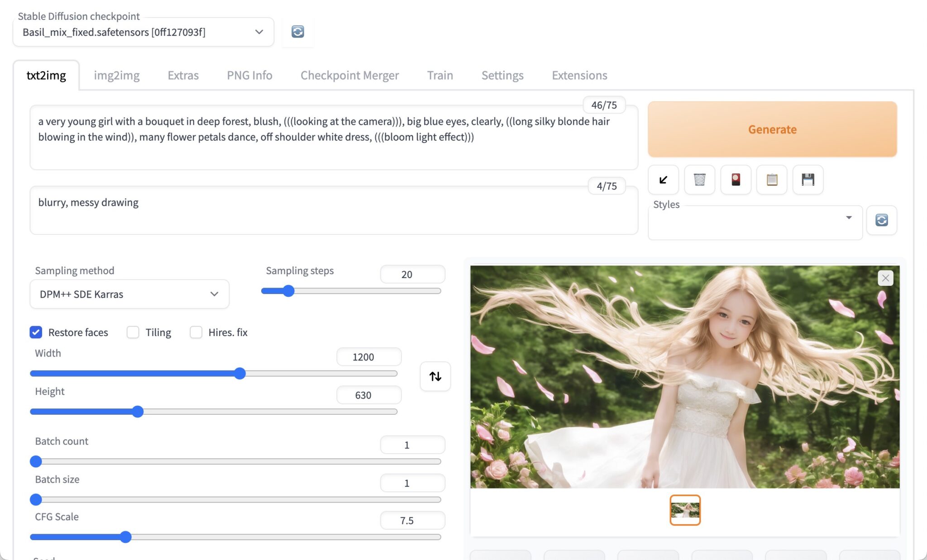Close the generated image preview
This screenshot has width=927, height=560.
(885, 278)
